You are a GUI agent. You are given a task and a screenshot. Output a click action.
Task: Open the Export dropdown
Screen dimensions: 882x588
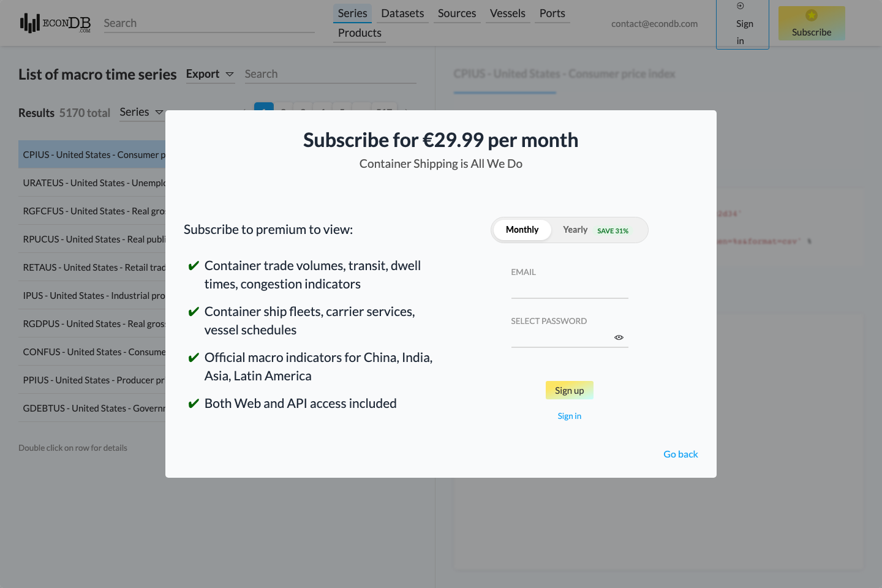tap(210, 73)
